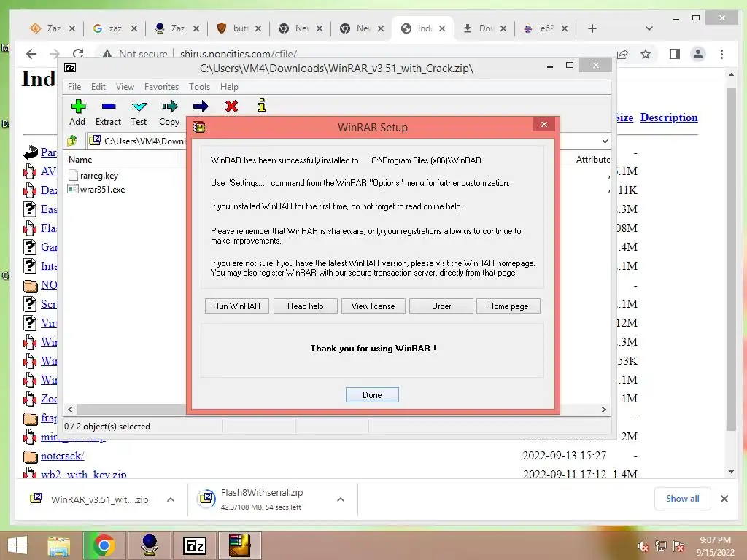The width and height of the screenshot is (747, 560).
Task: Click the Order button in WinRAR Setup
Action: [x=441, y=306]
